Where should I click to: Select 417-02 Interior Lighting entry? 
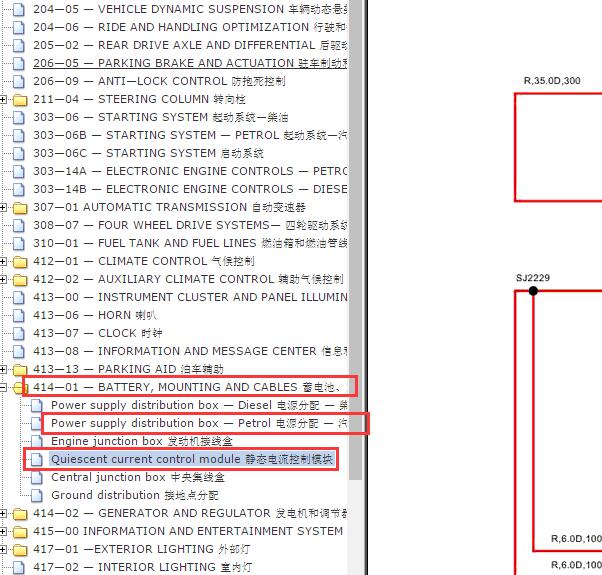[142, 567]
